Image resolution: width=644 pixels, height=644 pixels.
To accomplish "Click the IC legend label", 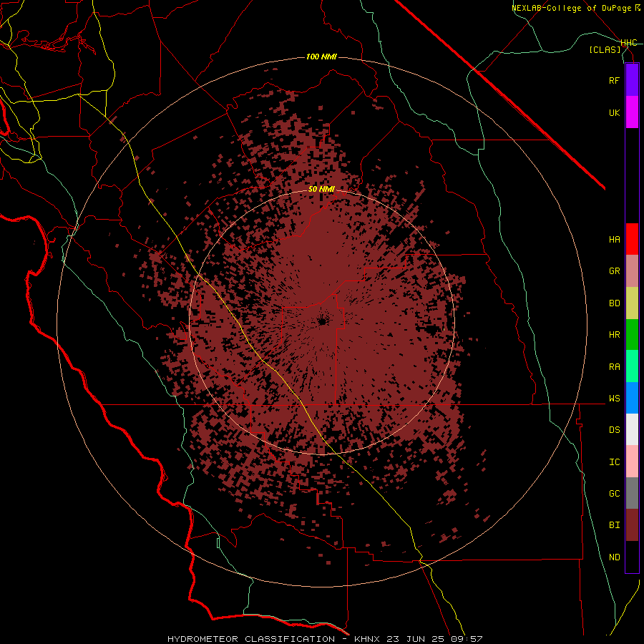I will tap(614, 462).
